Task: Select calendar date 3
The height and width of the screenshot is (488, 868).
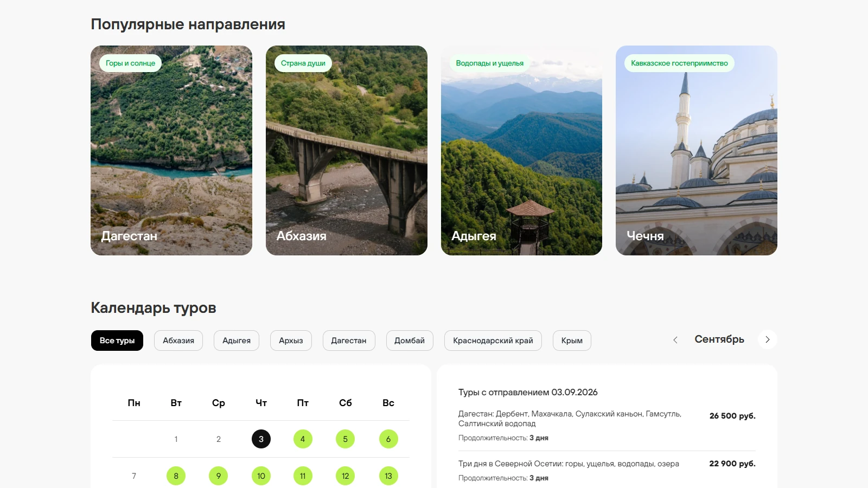Action: [261, 439]
